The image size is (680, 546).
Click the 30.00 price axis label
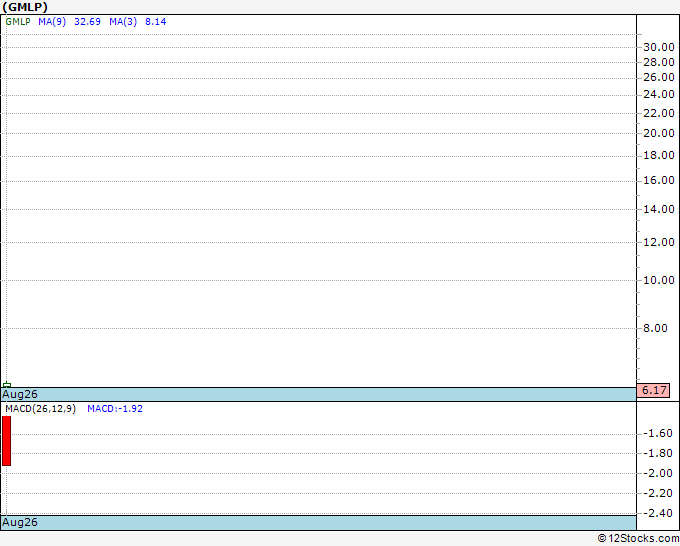[659, 47]
